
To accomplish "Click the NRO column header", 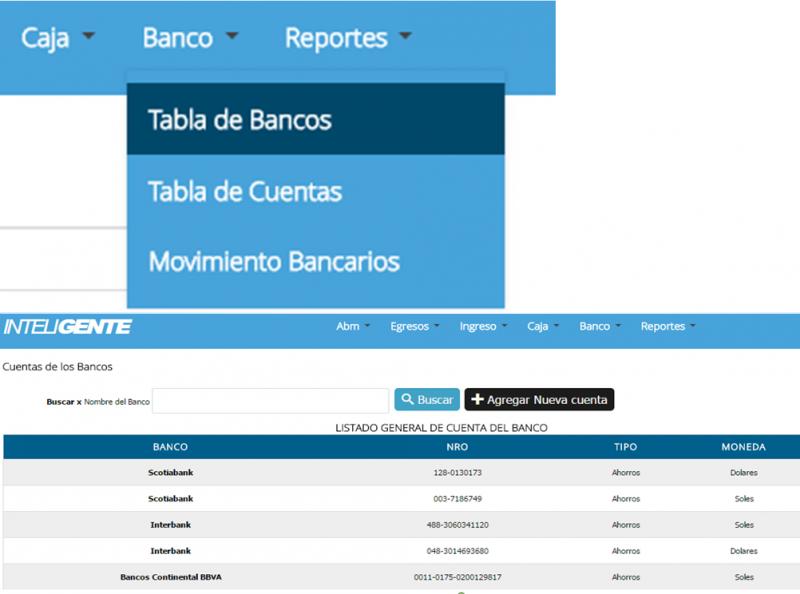I will pos(457,447).
